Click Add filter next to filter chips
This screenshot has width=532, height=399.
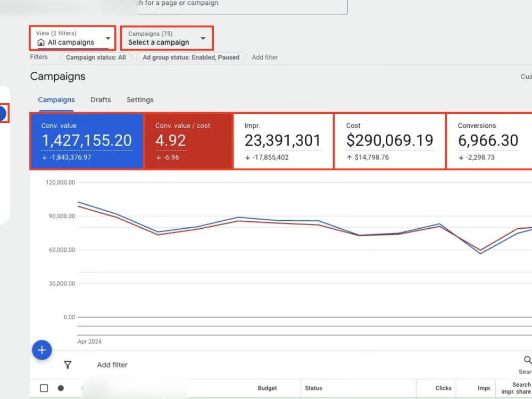pyautogui.click(x=264, y=57)
